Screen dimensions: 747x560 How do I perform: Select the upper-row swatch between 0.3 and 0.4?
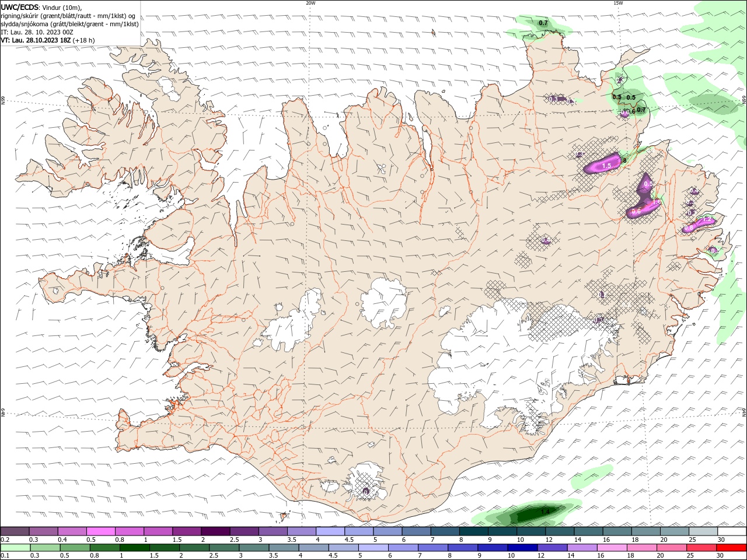pyautogui.click(x=43, y=531)
